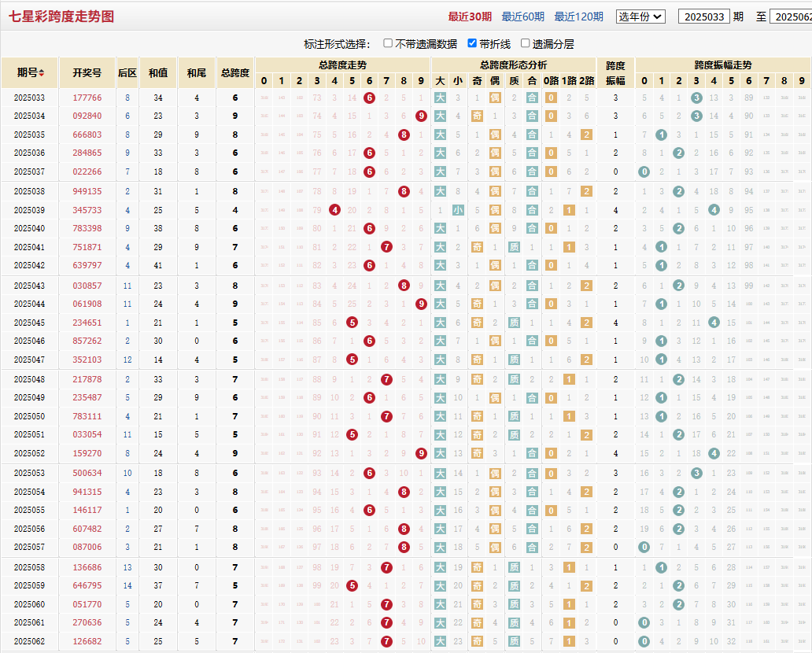Select the 开奖号 column header
The image size is (812, 653).
(87, 73)
